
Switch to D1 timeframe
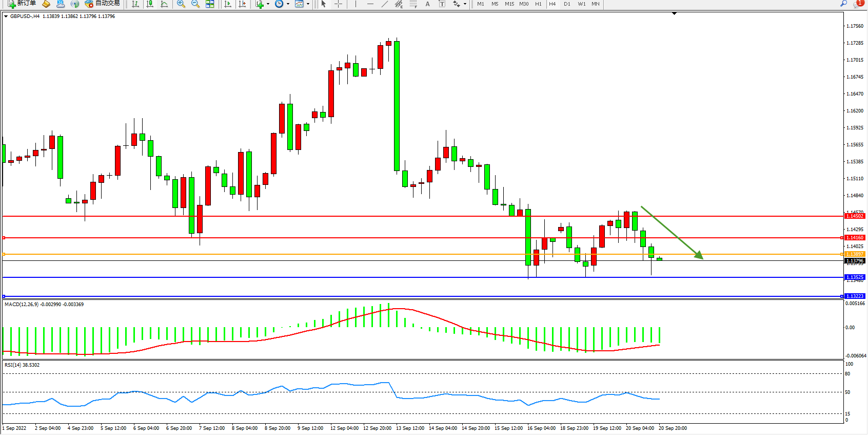(567, 4)
